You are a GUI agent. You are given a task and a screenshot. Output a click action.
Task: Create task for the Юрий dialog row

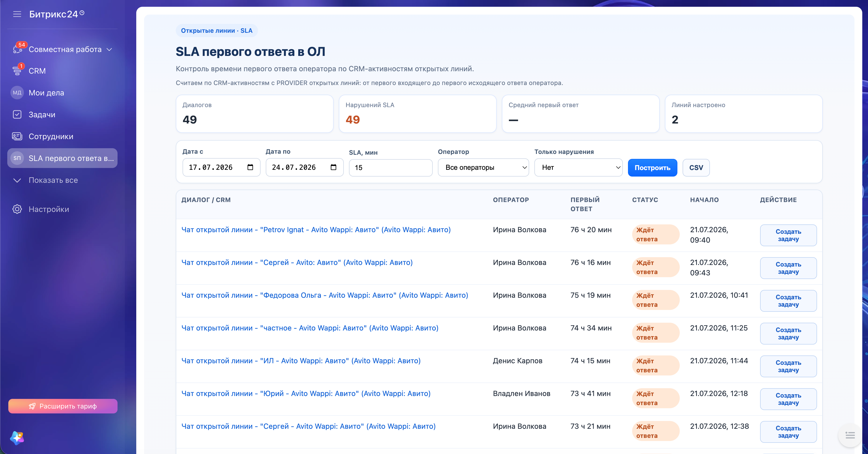(788, 399)
